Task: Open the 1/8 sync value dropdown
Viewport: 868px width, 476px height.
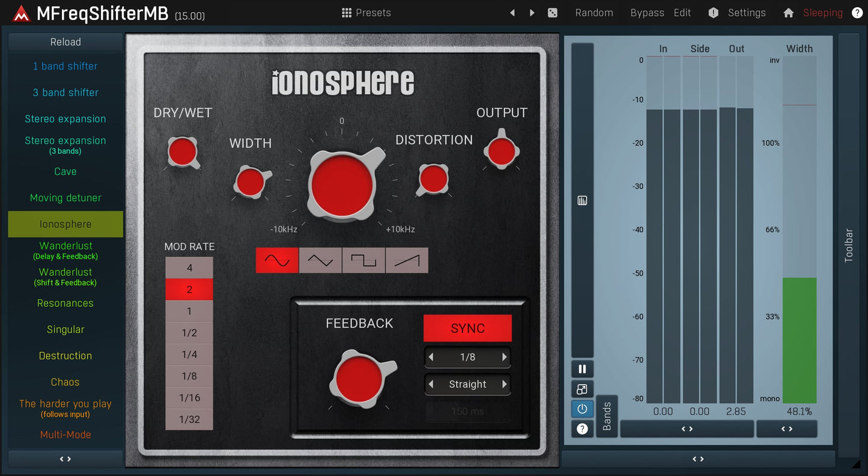Action: 467,357
